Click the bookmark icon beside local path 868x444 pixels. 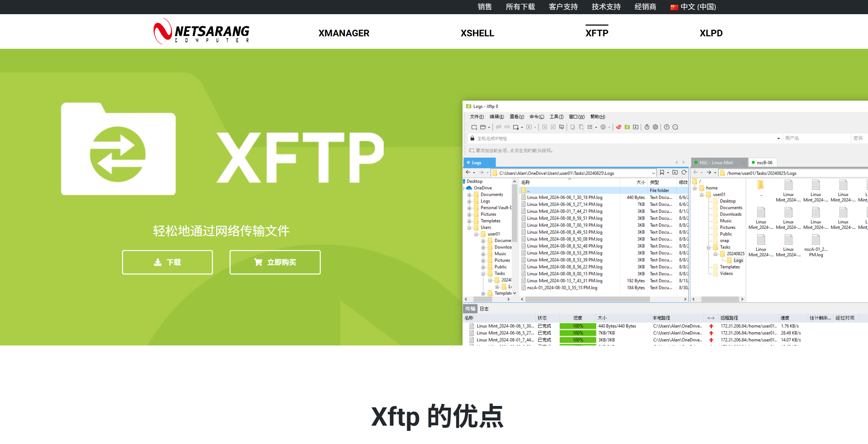click(662, 173)
